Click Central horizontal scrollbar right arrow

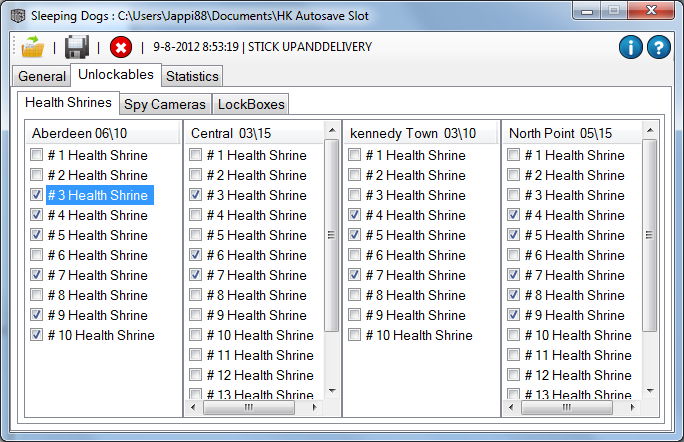315,408
